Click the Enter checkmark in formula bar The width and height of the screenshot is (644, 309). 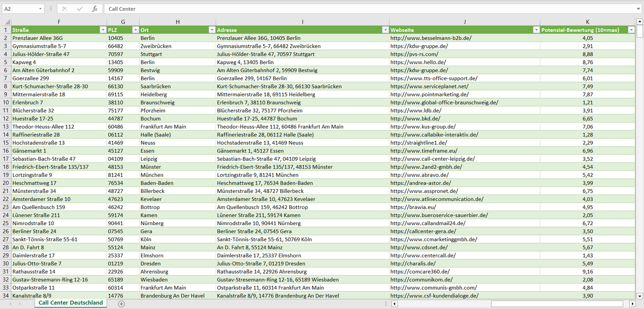coord(80,9)
